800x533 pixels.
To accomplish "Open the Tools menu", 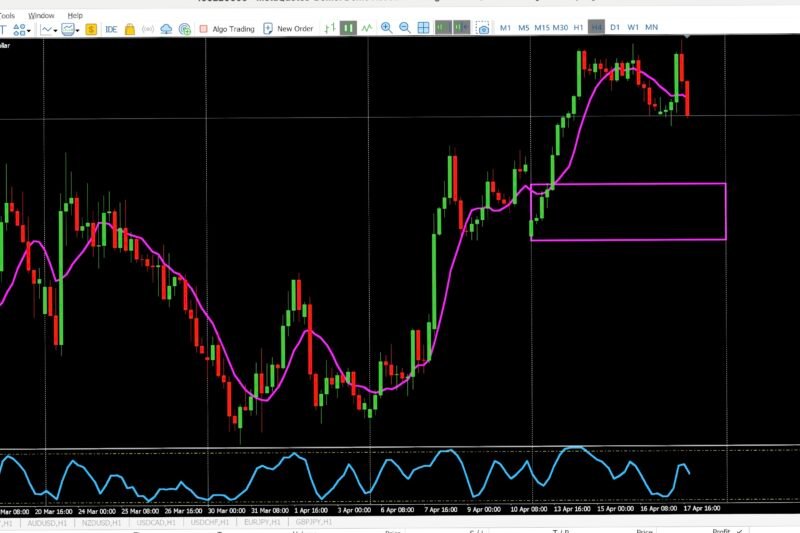I will click(7, 16).
